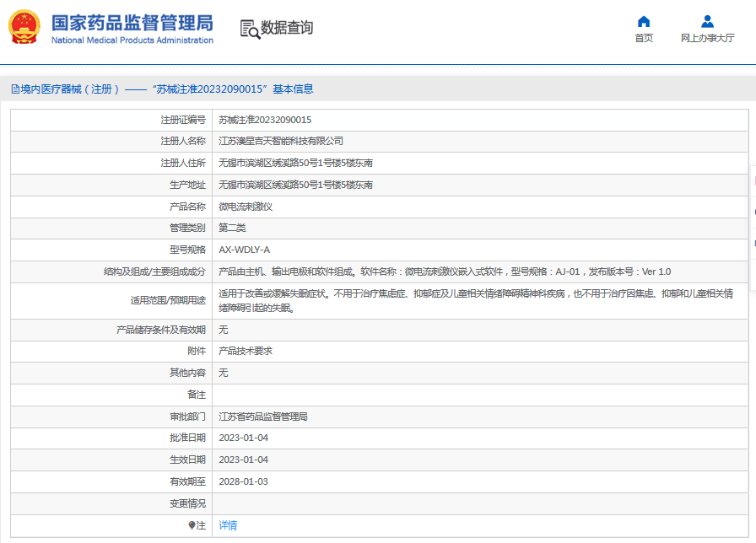Click the person icon above 网上办事大厅
This screenshot has width=756, height=543.
707,21
